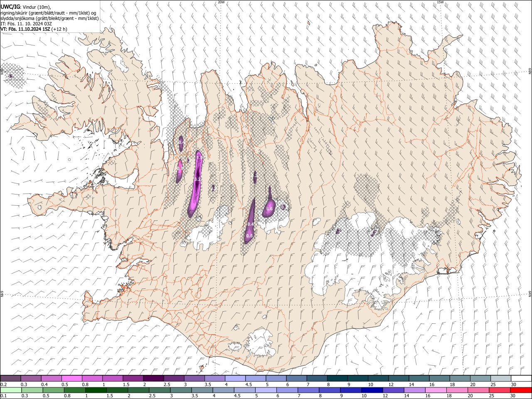532x399 pixels.
Task: Click the UWC/IG title text
Action: (10, 7)
